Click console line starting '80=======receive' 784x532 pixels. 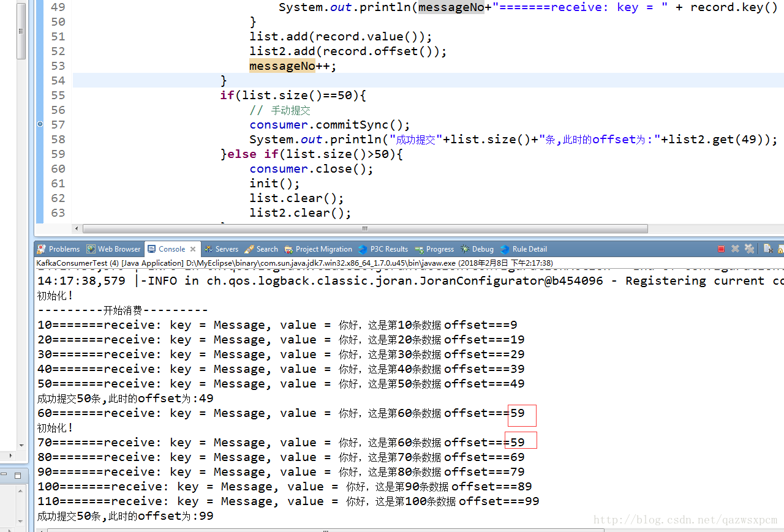[281, 457]
